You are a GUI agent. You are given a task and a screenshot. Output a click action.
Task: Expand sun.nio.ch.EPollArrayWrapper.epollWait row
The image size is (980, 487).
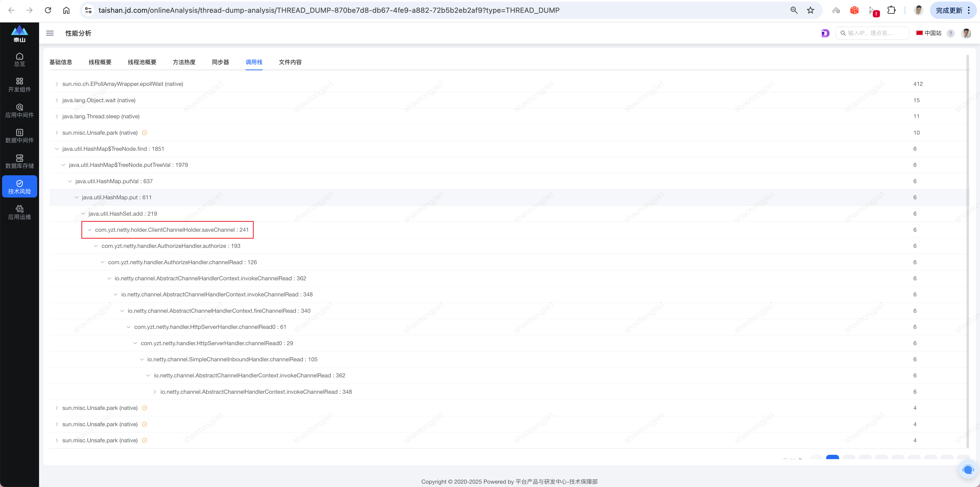click(57, 84)
